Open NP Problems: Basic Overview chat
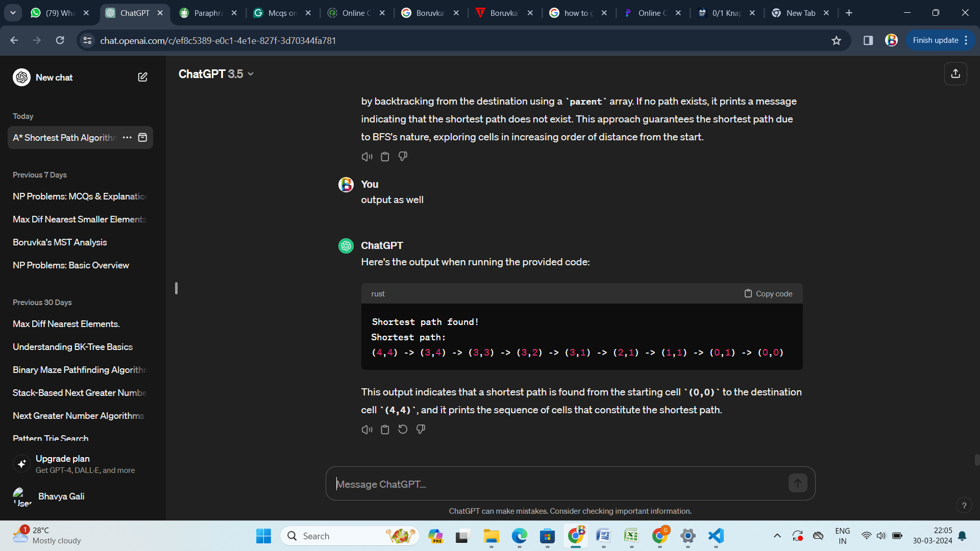The image size is (980, 551). (x=80, y=265)
